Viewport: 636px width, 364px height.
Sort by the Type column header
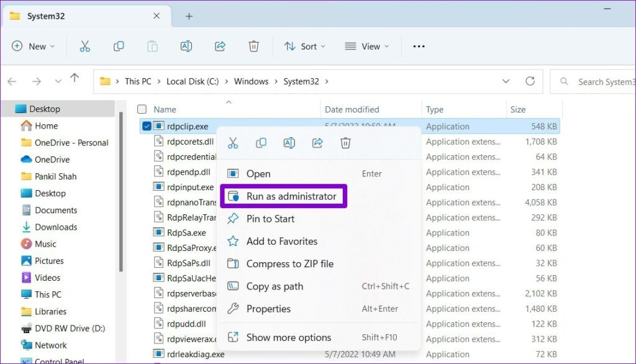pyautogui.click(x=434, y=109)
